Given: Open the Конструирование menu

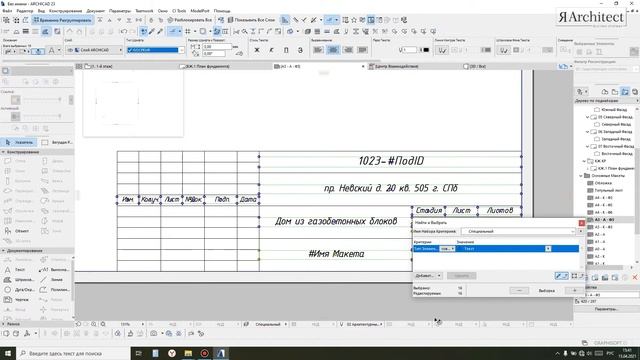Looking at the screenshot, I should click(x=65, y=11).
